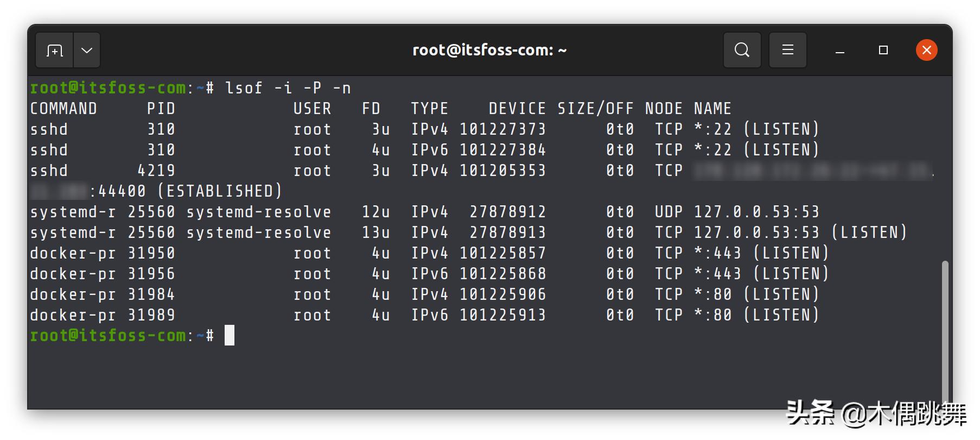Click docker-pr PID 31950 row
The width and height of the screenshot is (980, 440).
tap(430, 253)
